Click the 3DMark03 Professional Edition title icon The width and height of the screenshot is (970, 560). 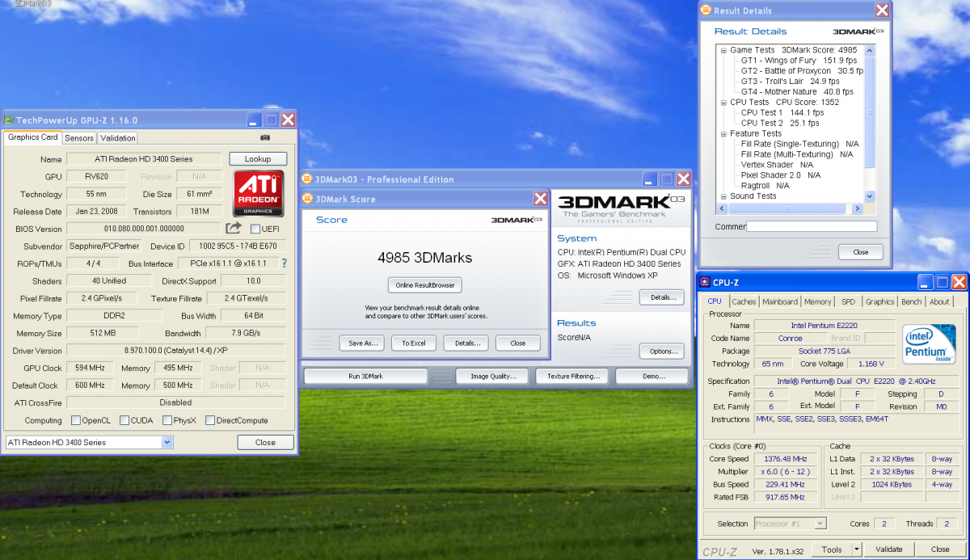[x=307, y=179]
